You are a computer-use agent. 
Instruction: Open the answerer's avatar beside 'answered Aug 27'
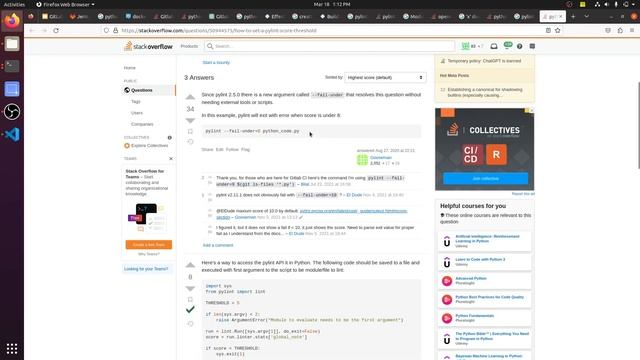362,160
